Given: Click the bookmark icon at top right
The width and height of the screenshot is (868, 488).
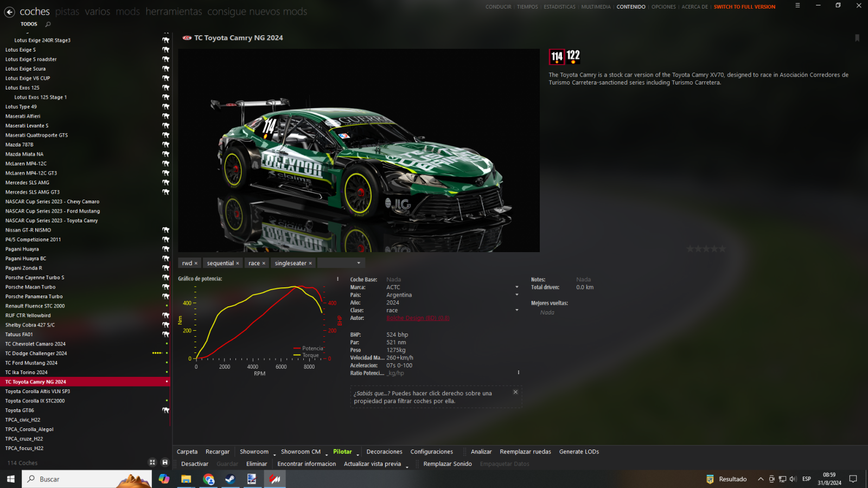Looking at the screenshot, I should point(857,38).
